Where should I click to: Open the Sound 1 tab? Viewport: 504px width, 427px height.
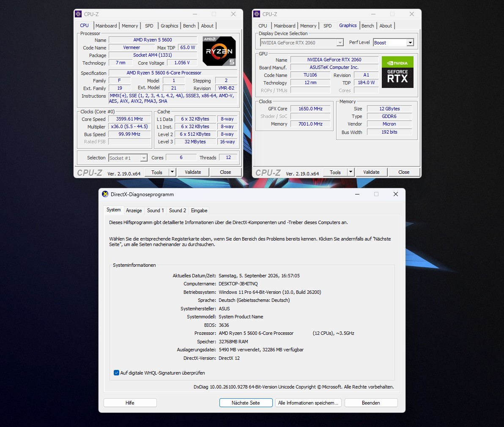pos(155,211)
